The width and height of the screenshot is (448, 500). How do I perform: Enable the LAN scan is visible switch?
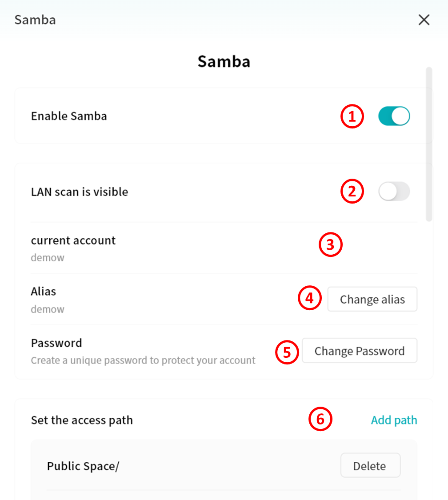pos(394,192)
